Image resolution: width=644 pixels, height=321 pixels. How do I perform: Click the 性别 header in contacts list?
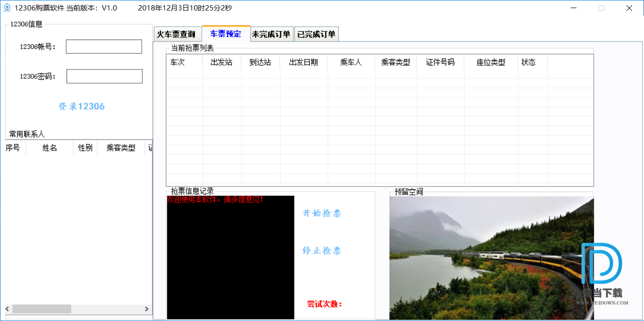86,148
